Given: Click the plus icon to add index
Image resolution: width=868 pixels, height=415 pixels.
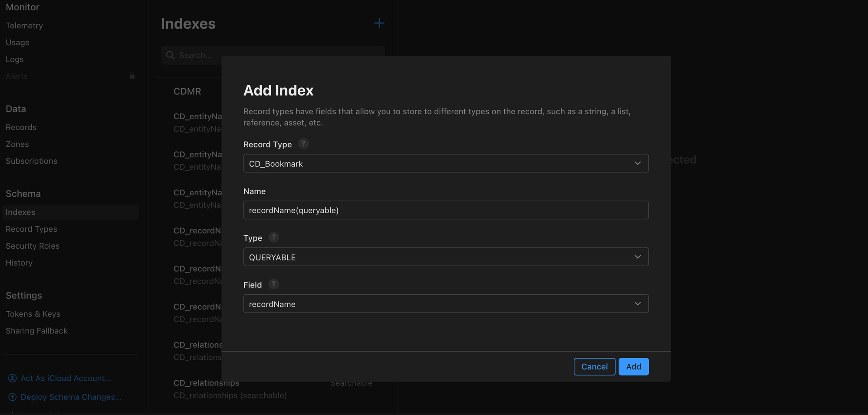Looking at the screenshot, I should 379,23.
